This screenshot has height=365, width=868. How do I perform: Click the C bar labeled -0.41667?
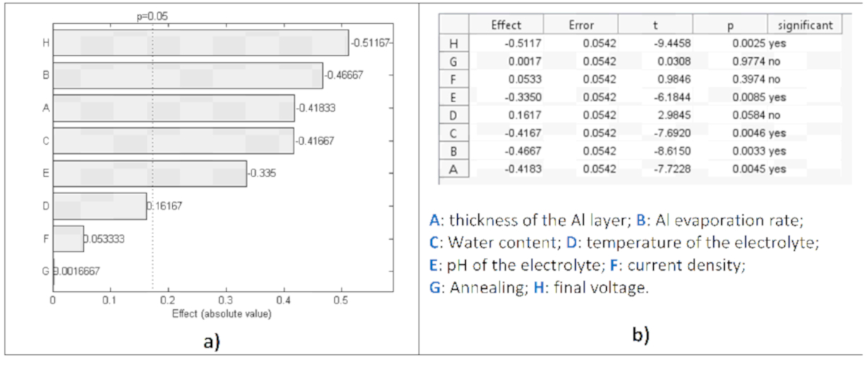[173, 141]
